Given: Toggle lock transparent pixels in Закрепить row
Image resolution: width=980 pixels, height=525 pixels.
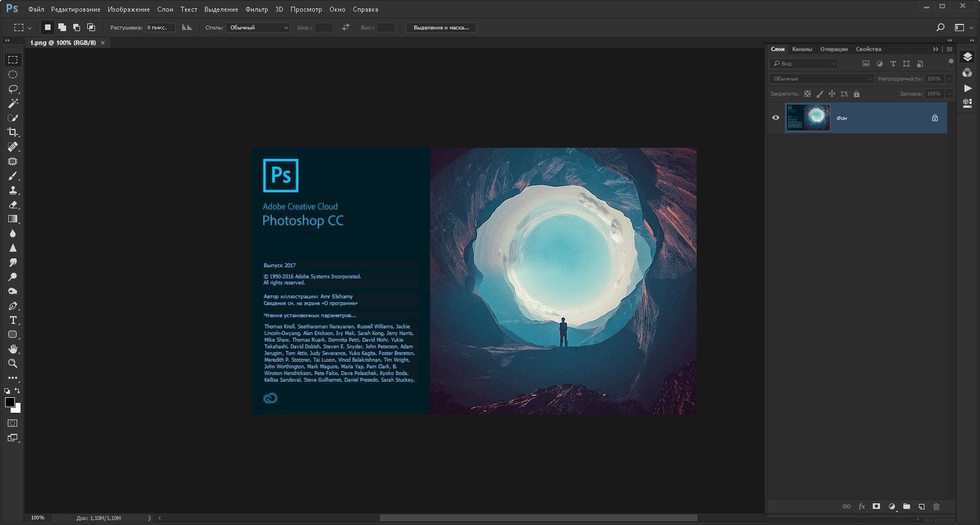Looking at the screenshot, I should click(x=807, y=94).
